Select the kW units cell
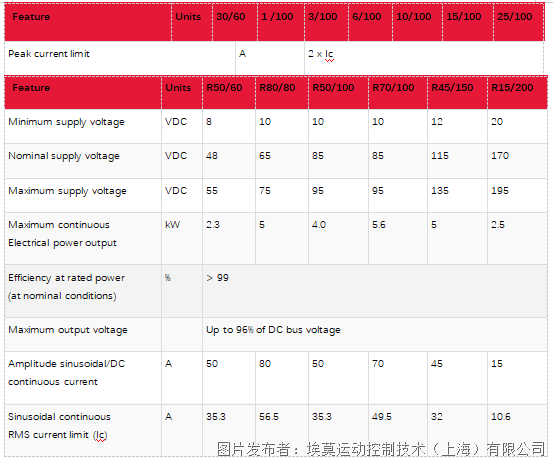Viewport: 554px width, 464px height. pos(182,239)
